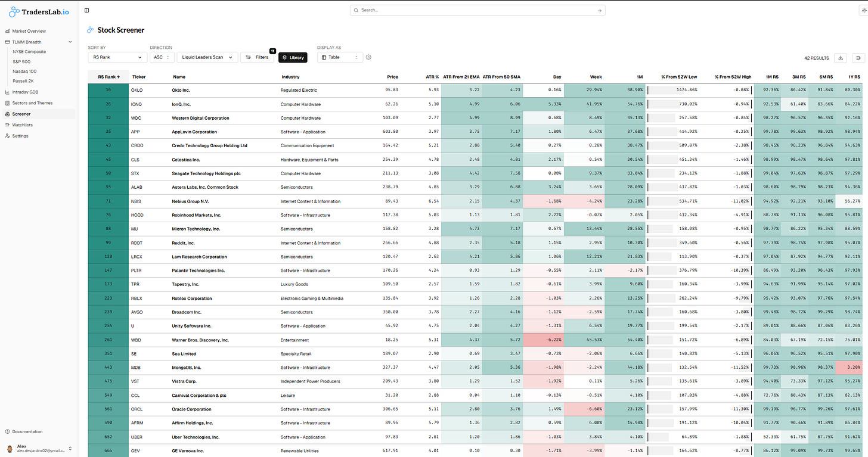This screenshot has height=457, width=868.
Task: Click the IONQ ticker
Action: [x=137, y=104]
